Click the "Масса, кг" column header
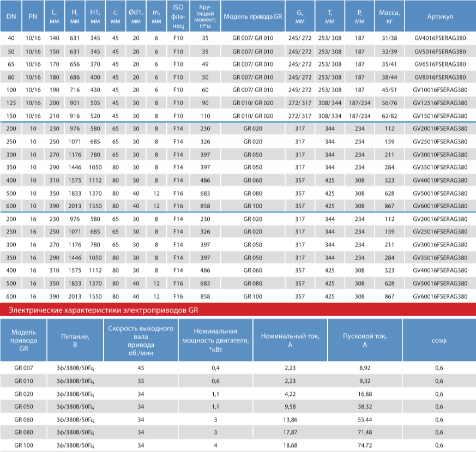The height and width of the screenshot is (452, 476). pos(389,16)
